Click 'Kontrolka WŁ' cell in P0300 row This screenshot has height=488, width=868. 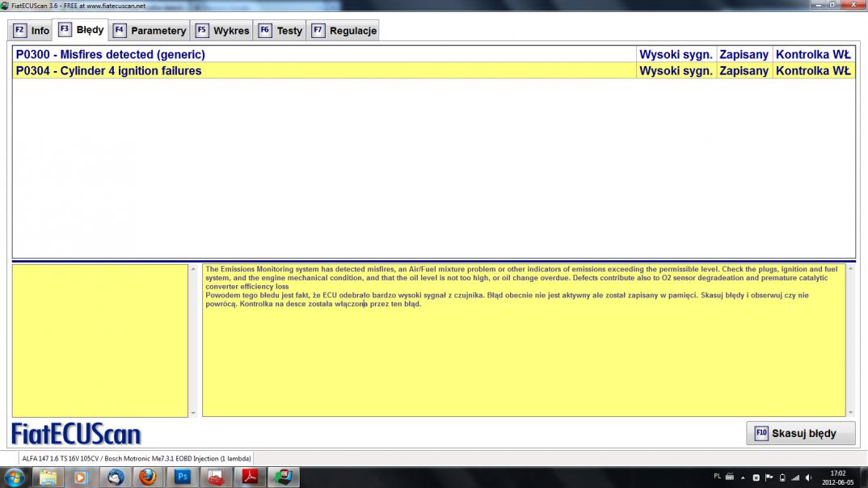pyautogui.click(x=813, y=54)
